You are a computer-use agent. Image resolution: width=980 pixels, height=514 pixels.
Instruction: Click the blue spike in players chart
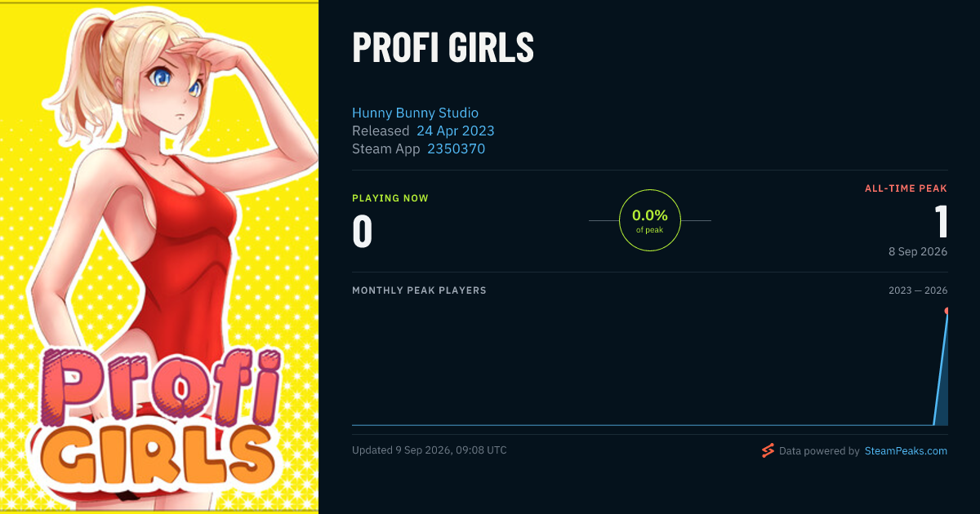(x=941, y=367)
